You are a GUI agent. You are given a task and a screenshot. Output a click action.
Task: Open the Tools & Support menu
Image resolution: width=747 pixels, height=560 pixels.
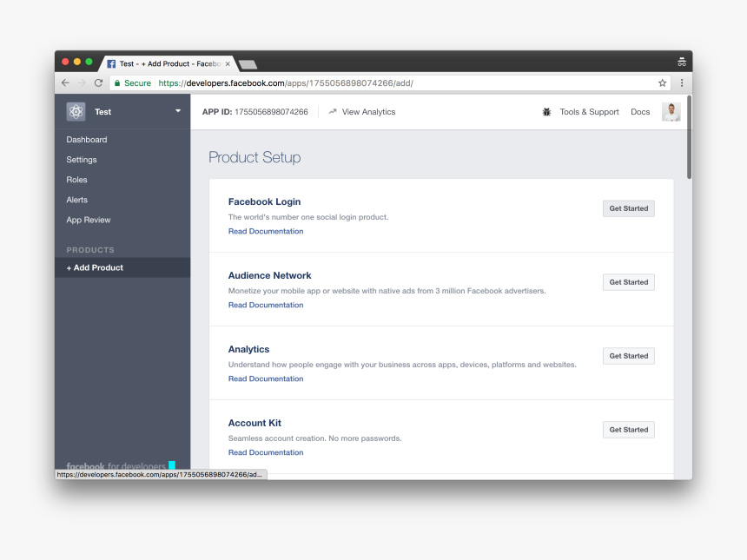coord(589,112)
